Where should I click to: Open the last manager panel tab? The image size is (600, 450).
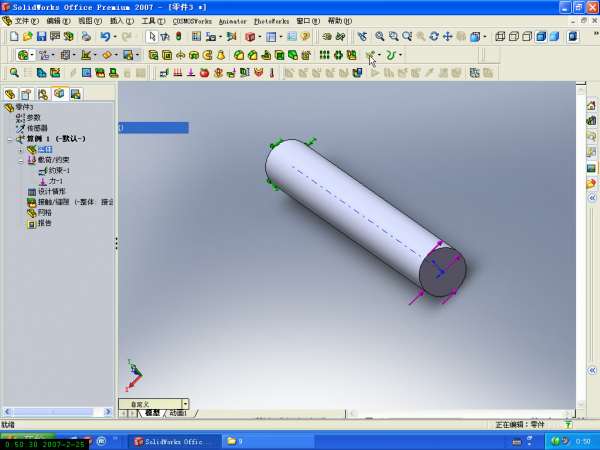75,94
